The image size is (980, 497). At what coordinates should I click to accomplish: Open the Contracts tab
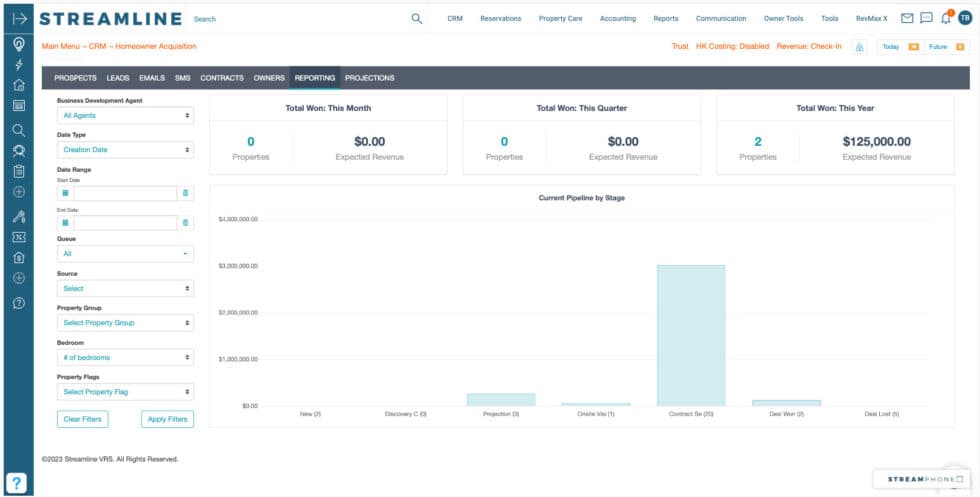coord(221,78)
